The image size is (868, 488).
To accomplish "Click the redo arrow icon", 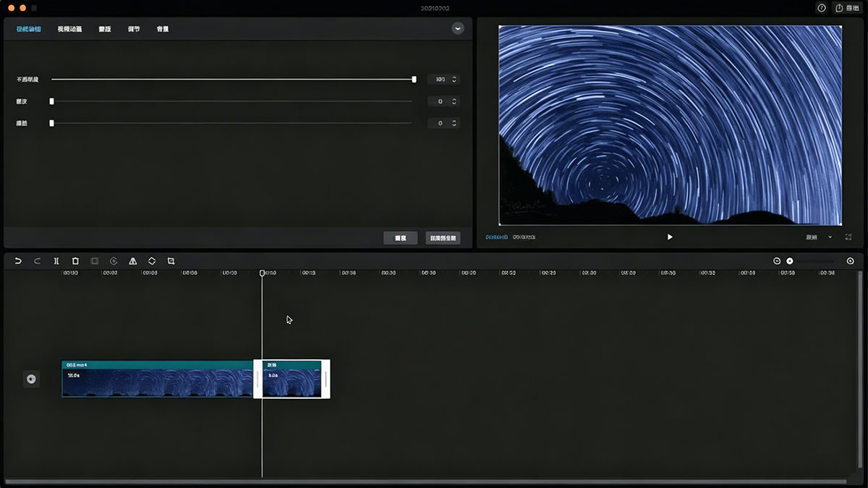I will tap(37, 261).
